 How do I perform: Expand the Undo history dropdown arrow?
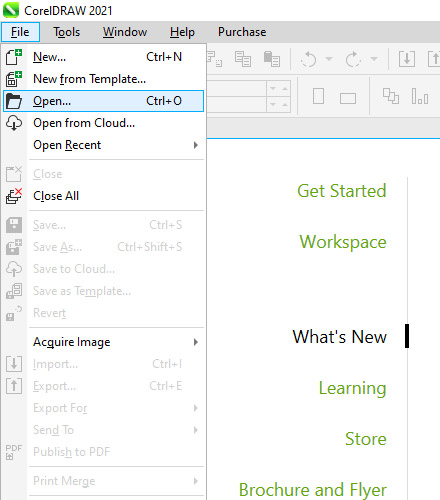pyautogui.click(x=329, y=59)
